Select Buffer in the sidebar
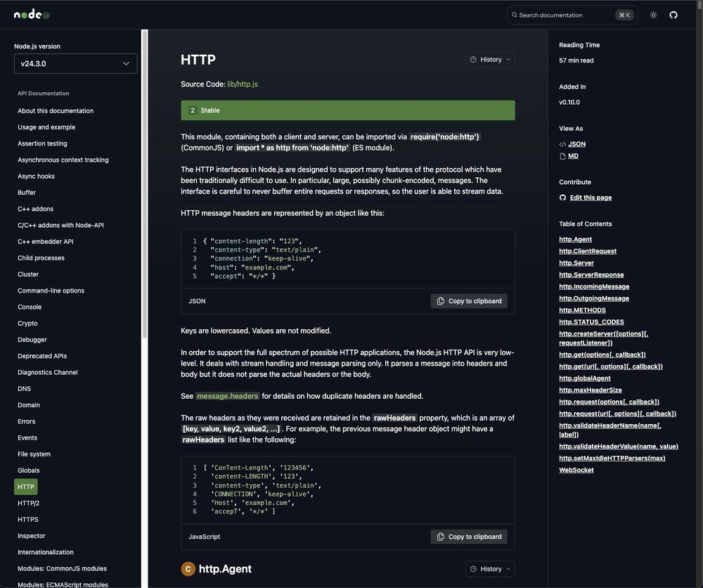This screenshot has width=703, height=588. (x=27, y=193)
